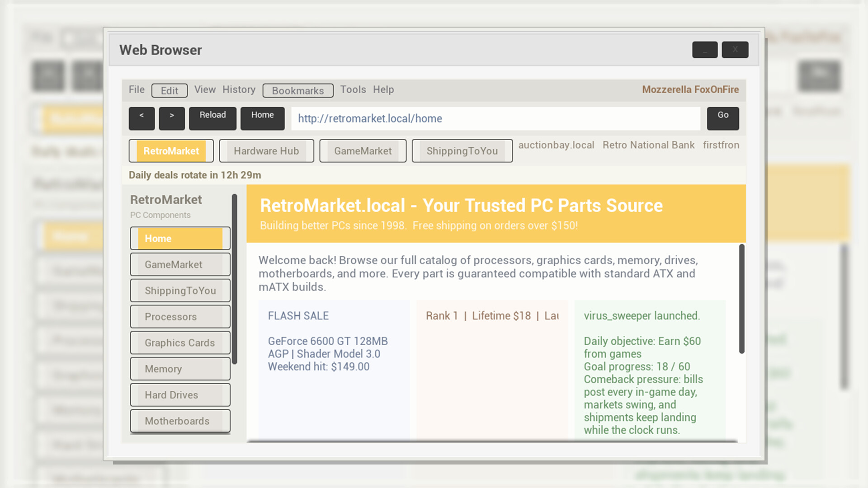868x488 pixels.
Task: Open the Motherboards category
Action: tap(180, 421)
